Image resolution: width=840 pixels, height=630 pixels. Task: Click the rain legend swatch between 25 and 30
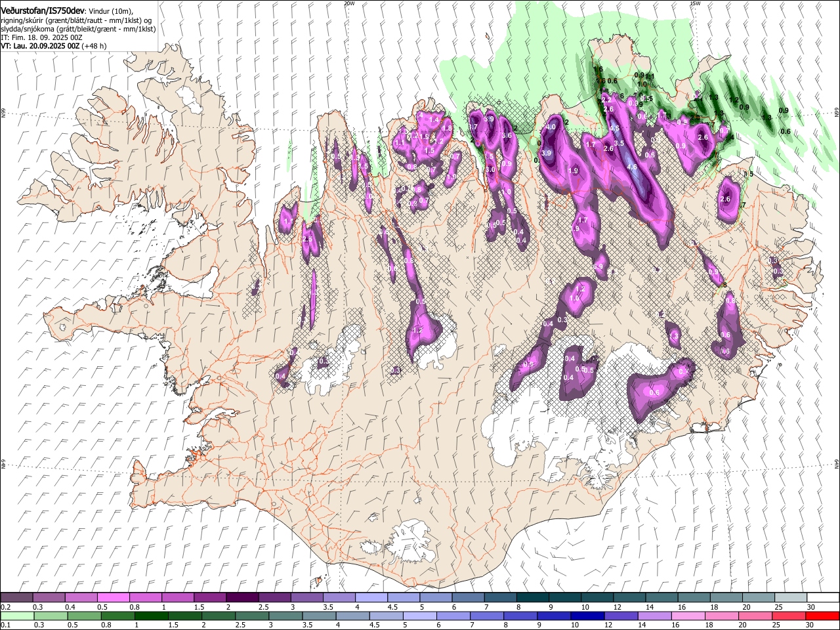(789, 616)
